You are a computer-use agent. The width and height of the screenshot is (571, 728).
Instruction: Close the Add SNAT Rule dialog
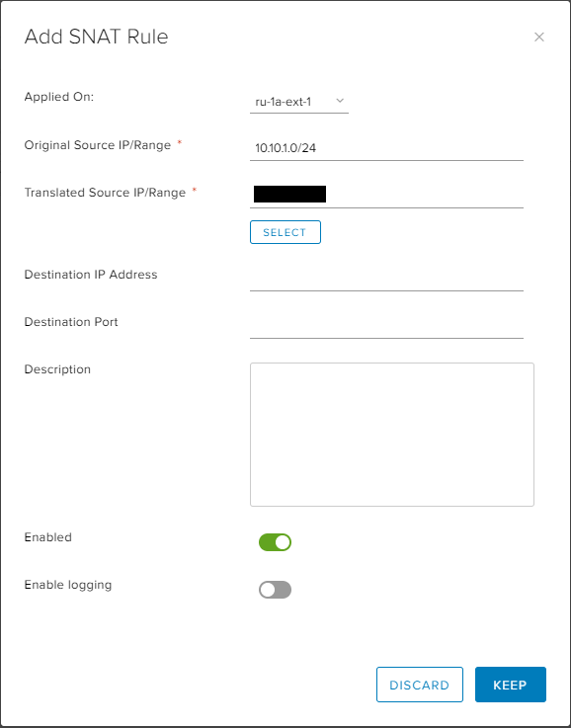tap(539, 38)
